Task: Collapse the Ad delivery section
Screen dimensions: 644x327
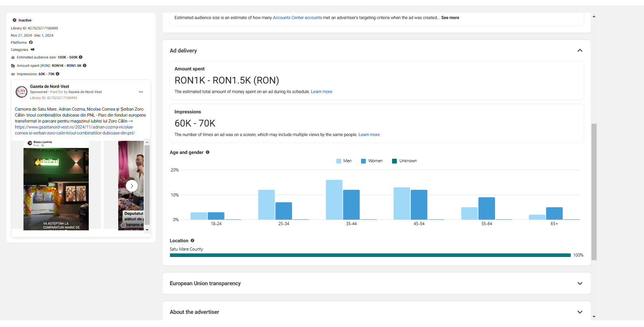Action: click(x=580, y=51)
